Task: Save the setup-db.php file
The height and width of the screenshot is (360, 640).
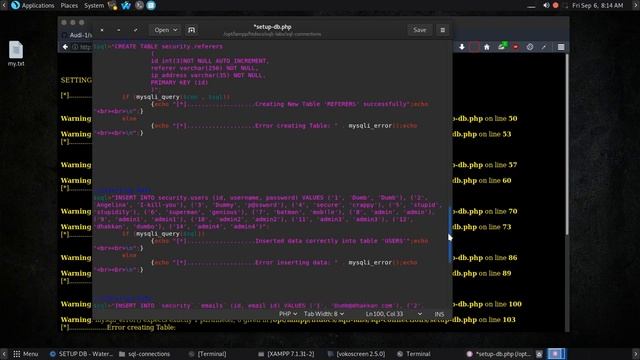Action: click(x=420, y=30)
